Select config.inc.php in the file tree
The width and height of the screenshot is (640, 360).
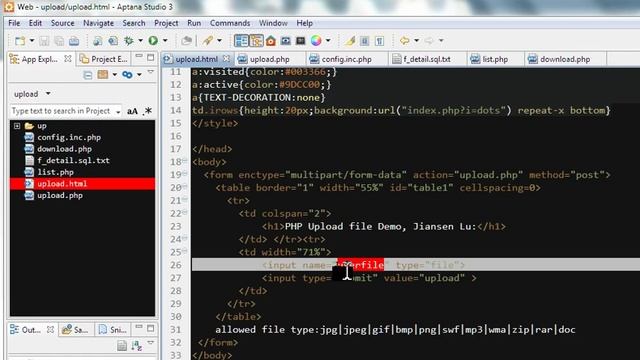(69, 138)
